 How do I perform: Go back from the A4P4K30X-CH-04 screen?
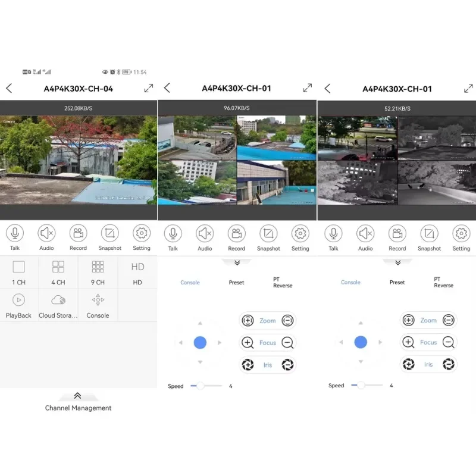(x=9, y=88)
